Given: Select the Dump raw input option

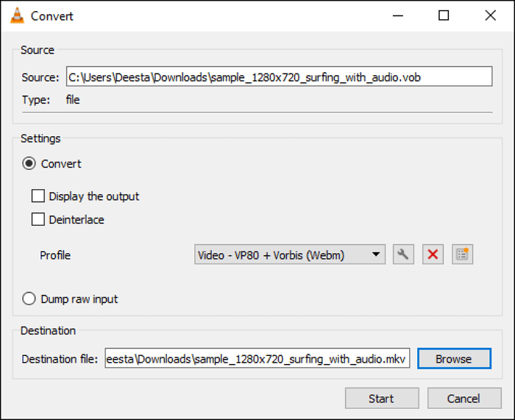Looking at the screenshot, I should (29, 299).
